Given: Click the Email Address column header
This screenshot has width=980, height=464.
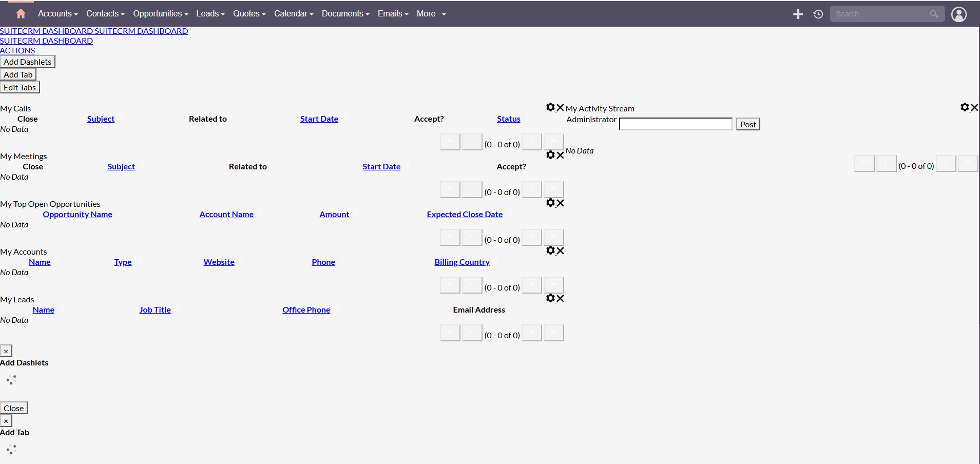Looking at the screenshot, I should (479, 310).
